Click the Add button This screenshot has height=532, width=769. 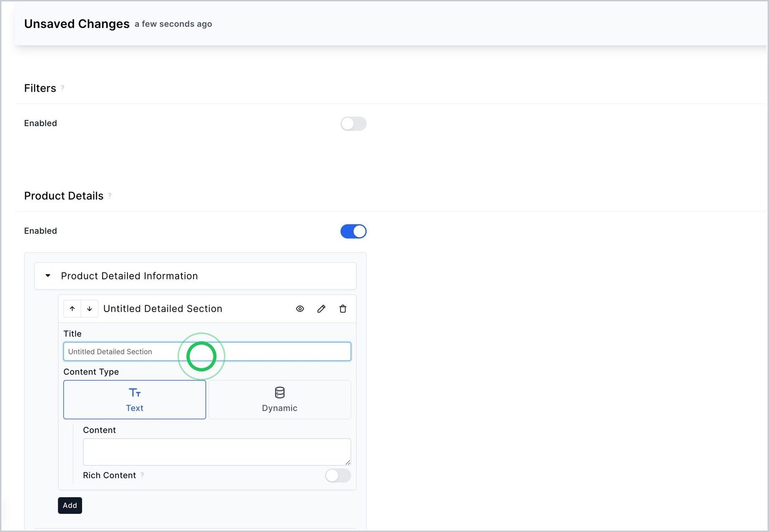pyautogui.click(x=70, y=505)
